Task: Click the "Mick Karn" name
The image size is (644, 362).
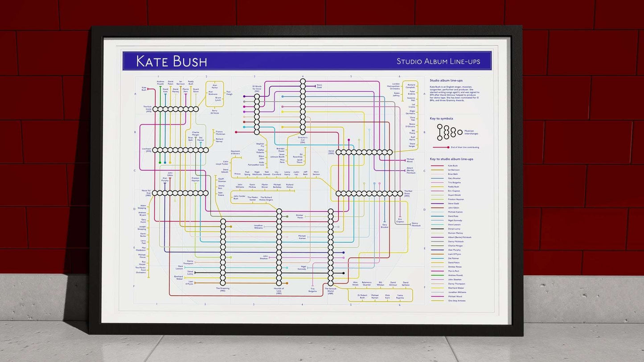Action: (387, 296)
